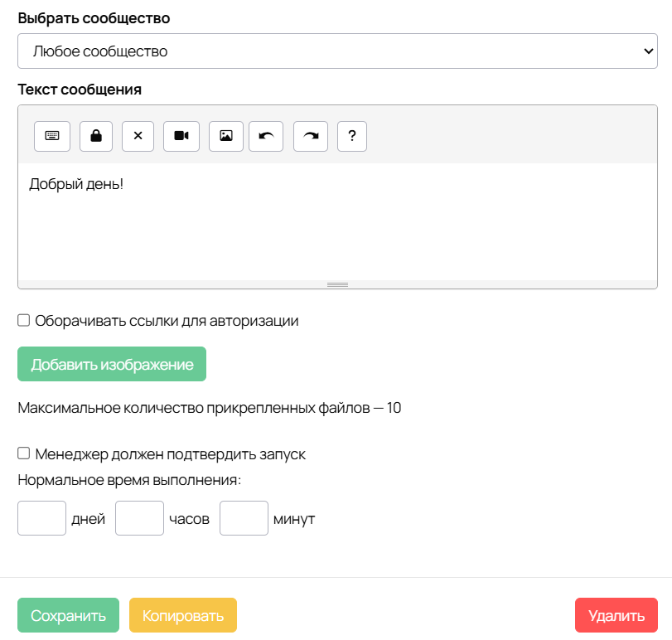Enable "Оборачивать ссылки для авторизации" checkbox
672x640 pixels.
tap(24, 320)
